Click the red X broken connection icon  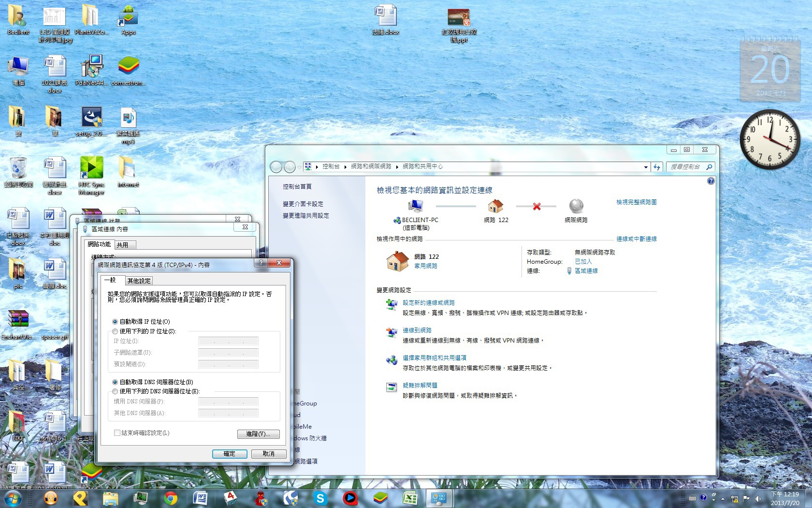pyautogui.click(x=536, y=207)
